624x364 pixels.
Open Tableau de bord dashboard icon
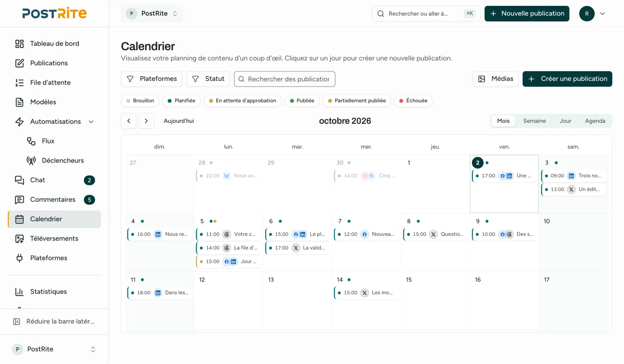click(x=19, y=44)
